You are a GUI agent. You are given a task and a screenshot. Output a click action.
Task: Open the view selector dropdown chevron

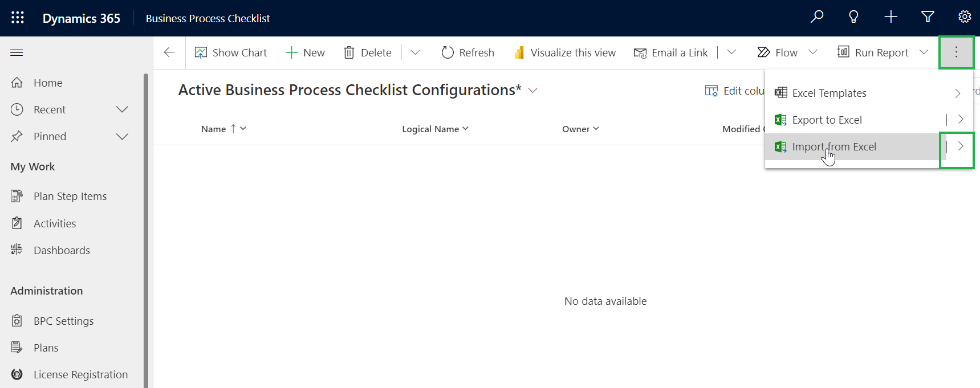[533, 91]
